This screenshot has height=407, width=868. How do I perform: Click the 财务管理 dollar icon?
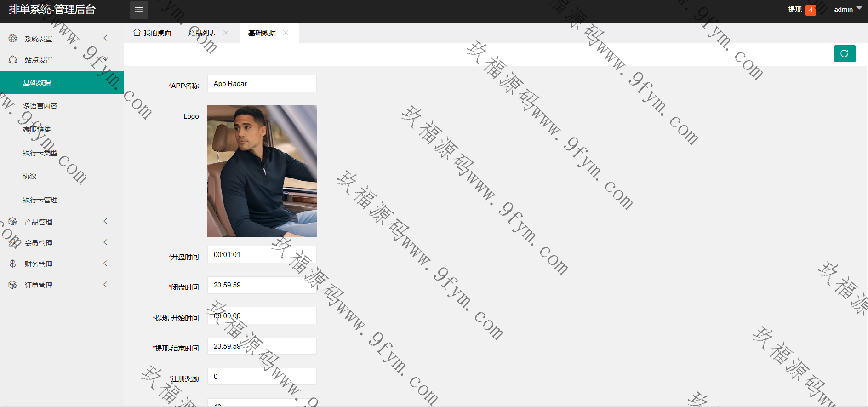(x=13, y=264)
